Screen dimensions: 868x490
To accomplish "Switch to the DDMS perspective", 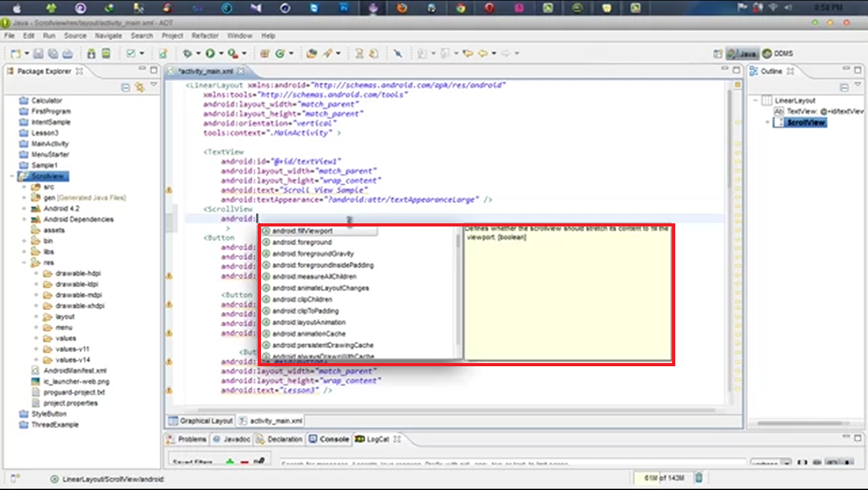I will click(778, 54).
